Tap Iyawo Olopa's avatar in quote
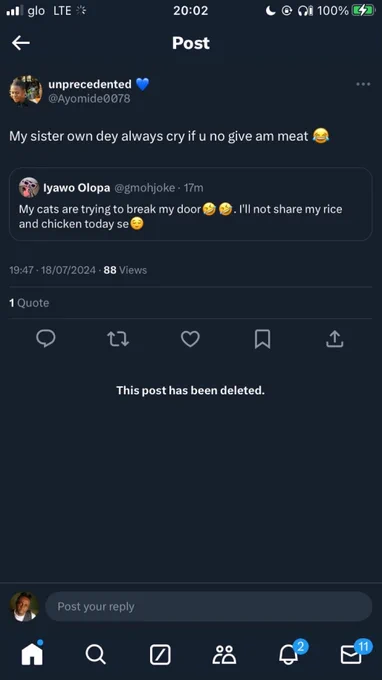This screenshot has width=382, height=680. tap(29, 187)
